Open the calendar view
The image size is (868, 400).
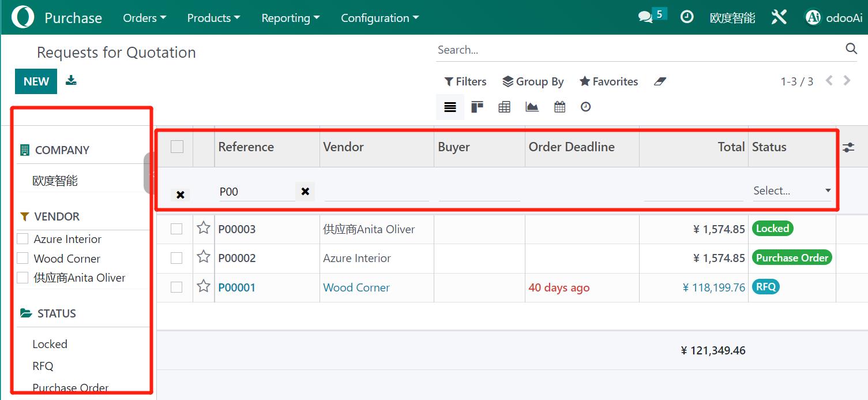click(559, 107)
